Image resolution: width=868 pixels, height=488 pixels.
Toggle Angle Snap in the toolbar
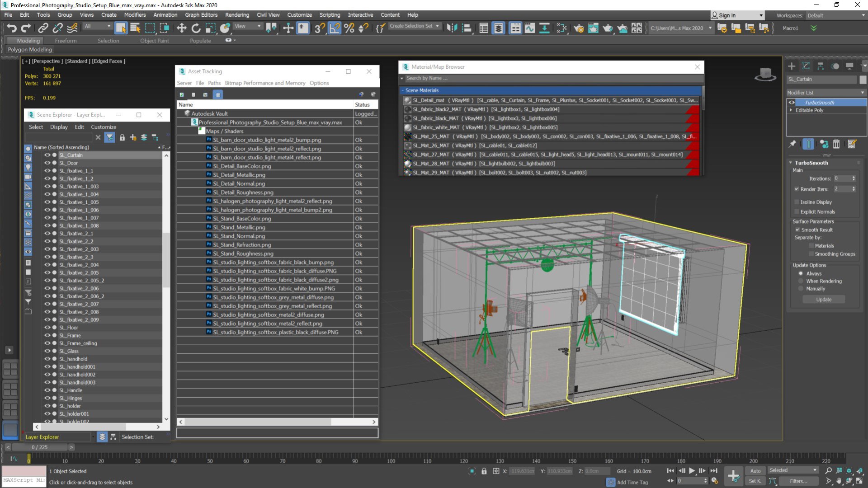tap(335, 28)
